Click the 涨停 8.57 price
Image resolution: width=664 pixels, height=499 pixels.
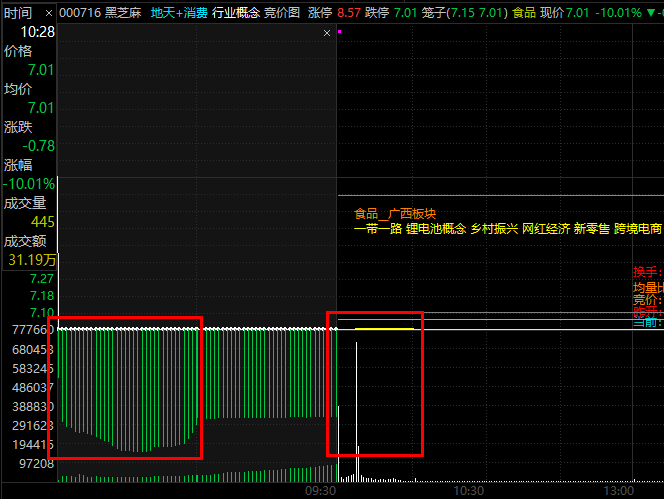(334, 13)
